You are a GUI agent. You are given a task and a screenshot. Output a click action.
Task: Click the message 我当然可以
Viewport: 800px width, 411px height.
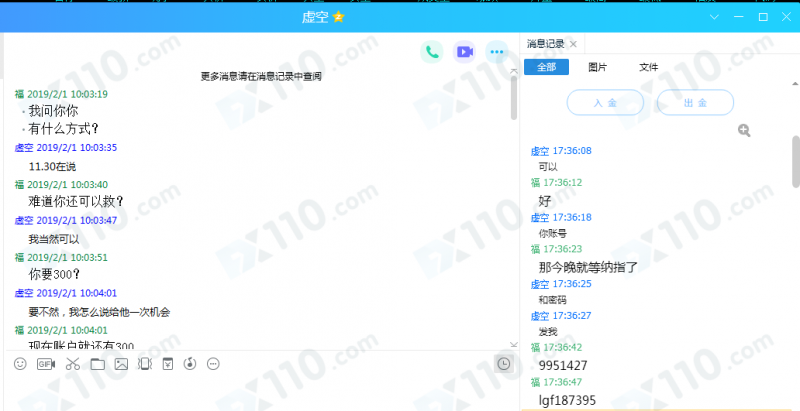click(x=54, y=239)
